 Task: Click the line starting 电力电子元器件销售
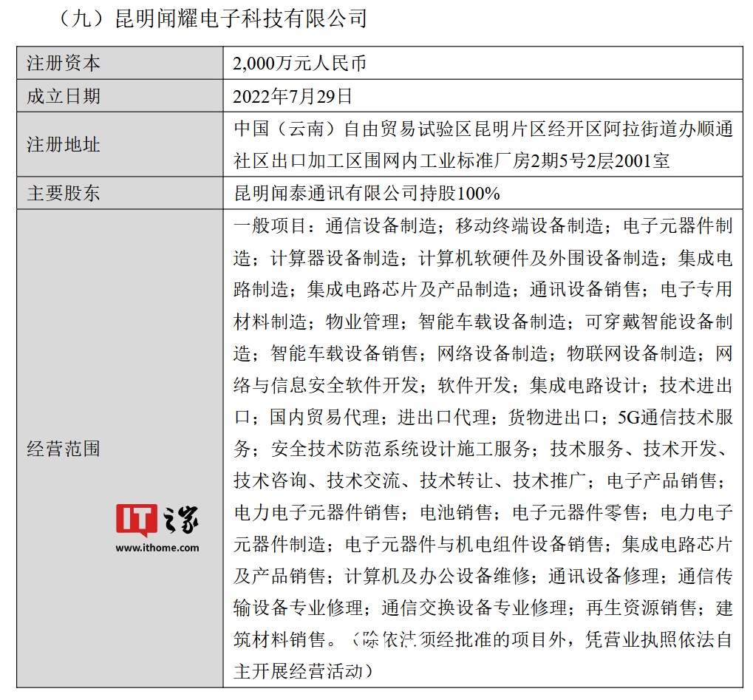[x=483, y=512]
